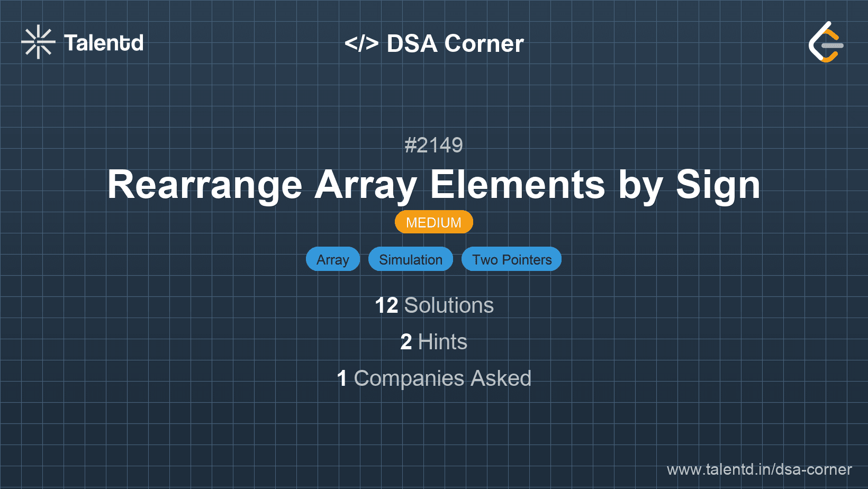Click the word Solutions
Image resolution: width=868 pixels, height=489 pixels.
click(x=449, y=305)
